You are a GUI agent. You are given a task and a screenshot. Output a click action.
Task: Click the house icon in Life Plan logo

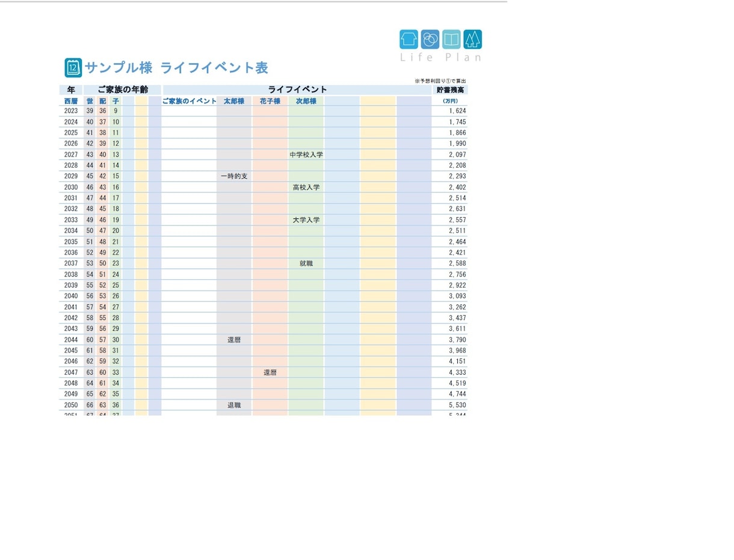pos(409,40)
